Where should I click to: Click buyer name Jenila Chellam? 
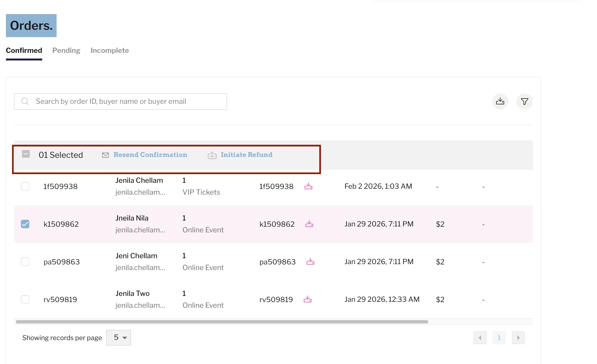[139, 180]
